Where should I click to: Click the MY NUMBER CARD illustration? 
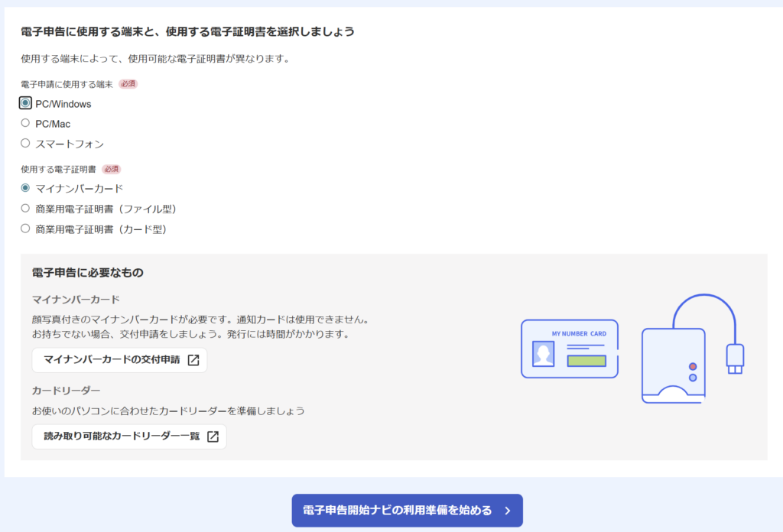point(569,349)
